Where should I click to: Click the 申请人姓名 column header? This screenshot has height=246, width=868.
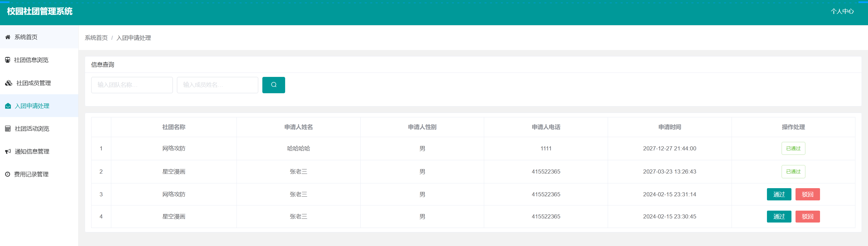coord(298,127)
